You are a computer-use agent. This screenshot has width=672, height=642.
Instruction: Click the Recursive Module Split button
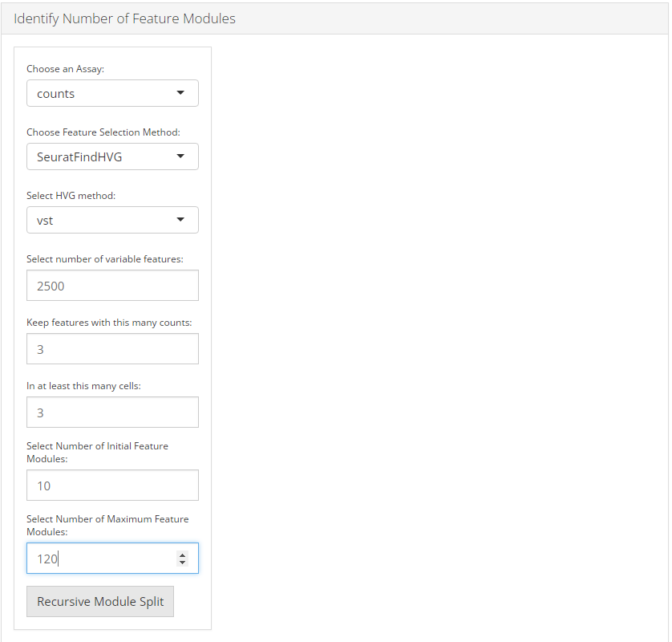pos(100,602)
